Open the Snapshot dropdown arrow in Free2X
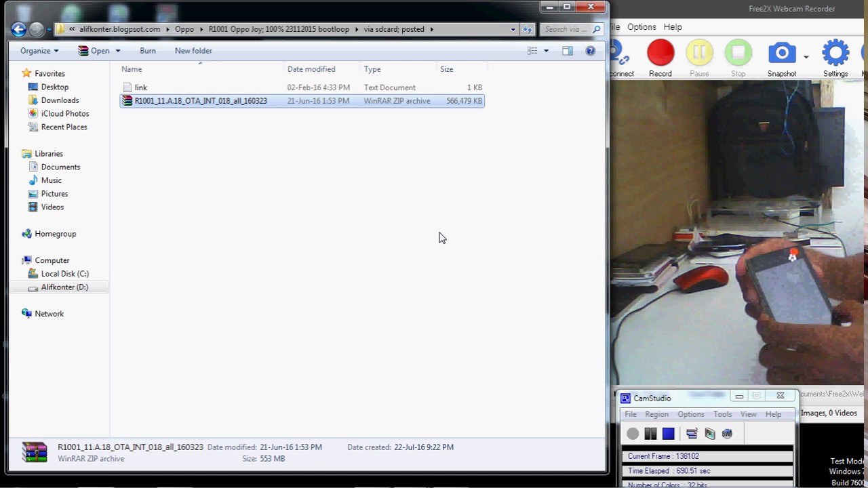868x488 pixels. point(806,58)
